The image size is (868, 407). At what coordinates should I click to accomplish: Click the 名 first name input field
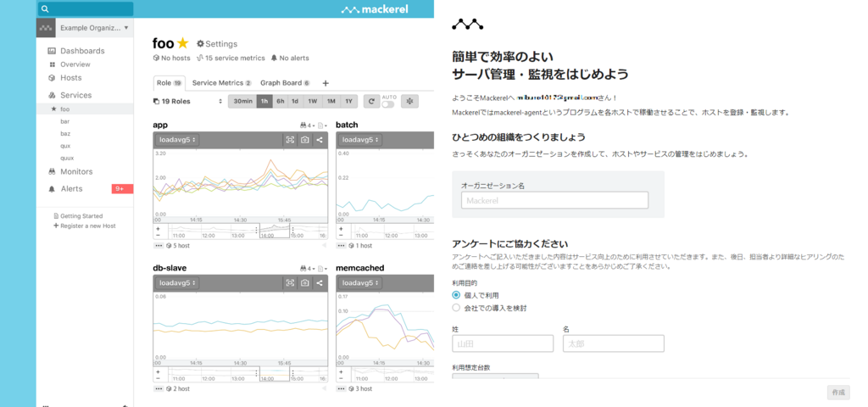click(x=614, y=343)
